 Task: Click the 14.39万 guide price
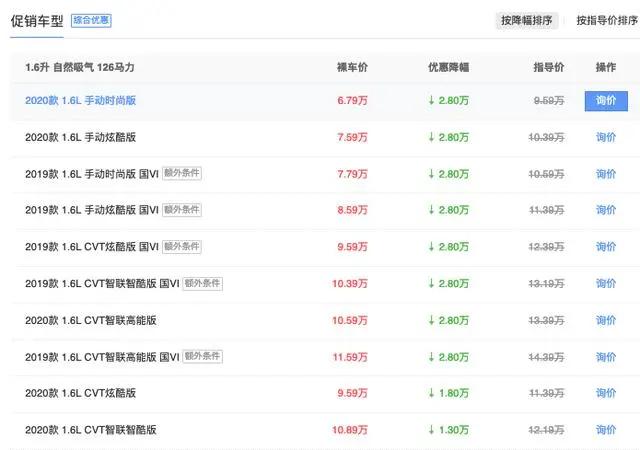point(547,357)
